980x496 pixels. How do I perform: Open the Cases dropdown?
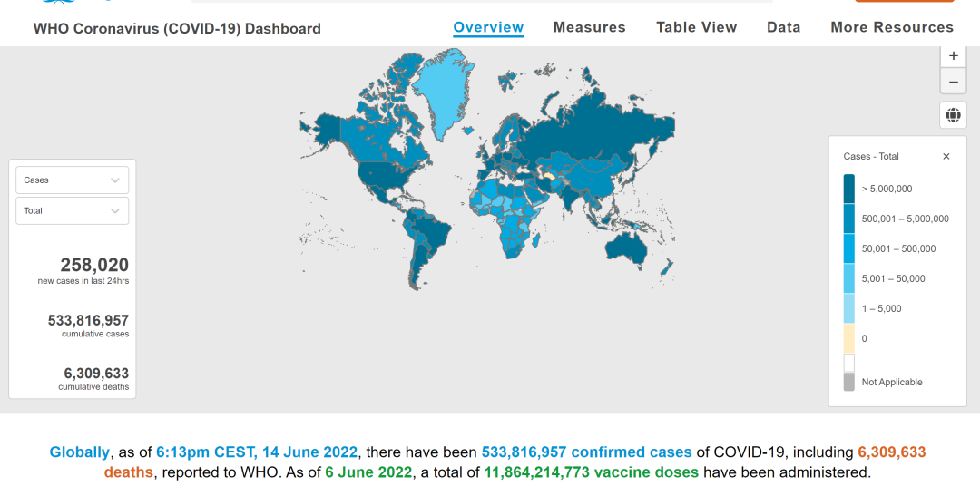click(x=73, y=180)
